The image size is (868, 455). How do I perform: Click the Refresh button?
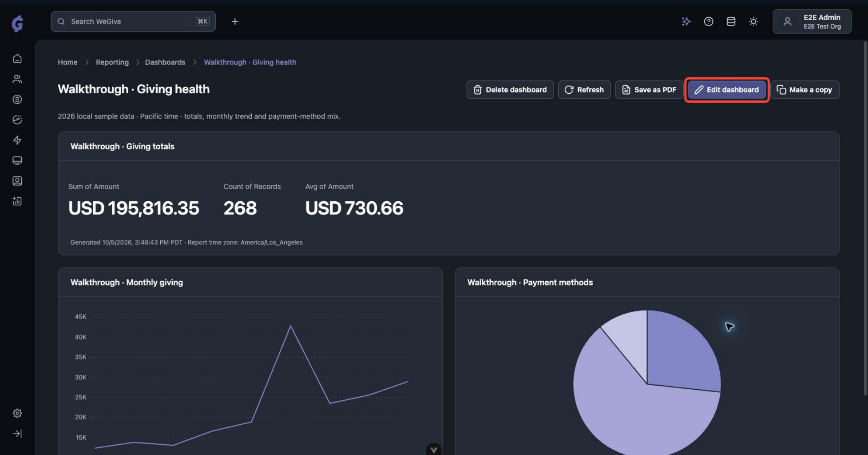[x=584, y=90]
